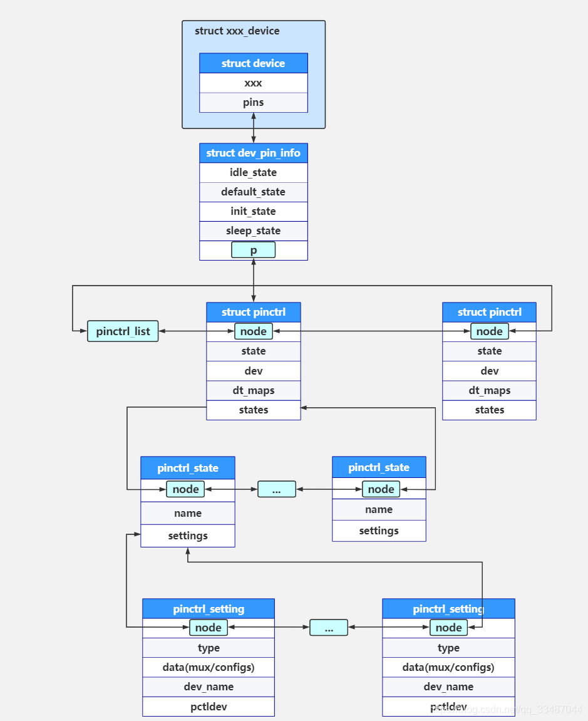The height and width of the screenshot is (721, 588).
Task: Select the right 'struct pinctrl' header
Action: pos(489,312)
